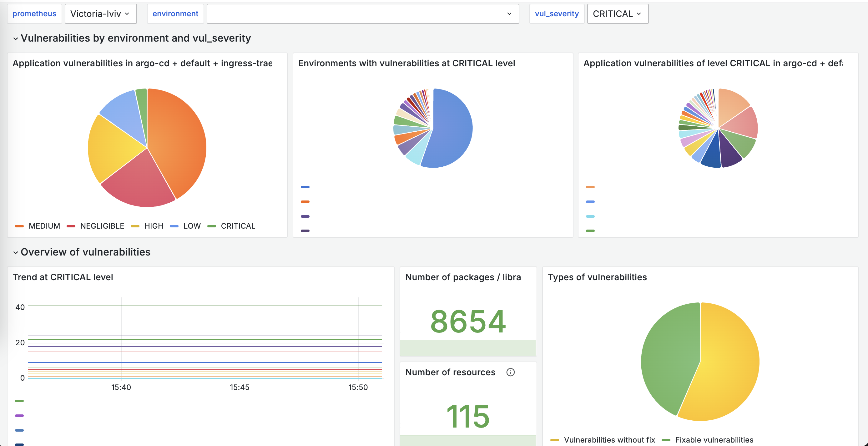Click the Fixable vulnerabilities legend item
This screenshot has height=446, width=868.
coord(707,440)
